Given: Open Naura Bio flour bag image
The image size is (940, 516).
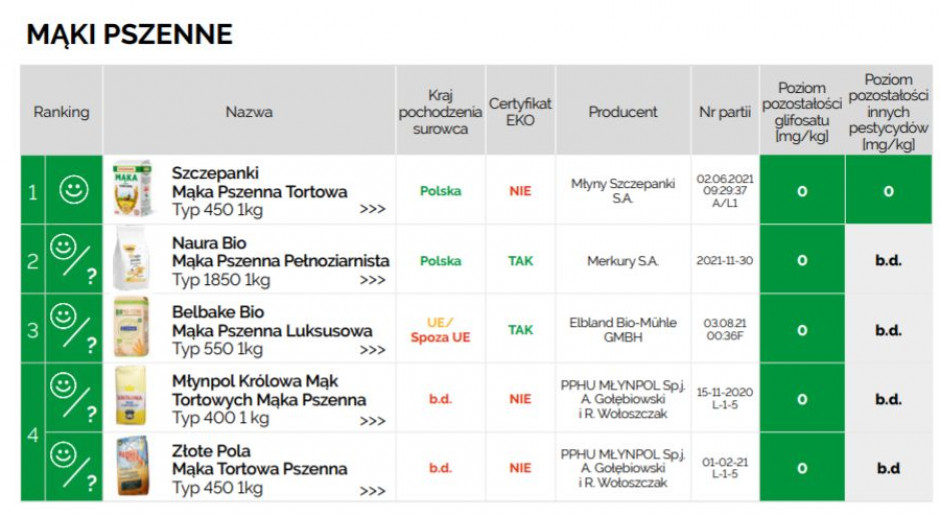Looking at the screenshot, I should coord(131,258).
